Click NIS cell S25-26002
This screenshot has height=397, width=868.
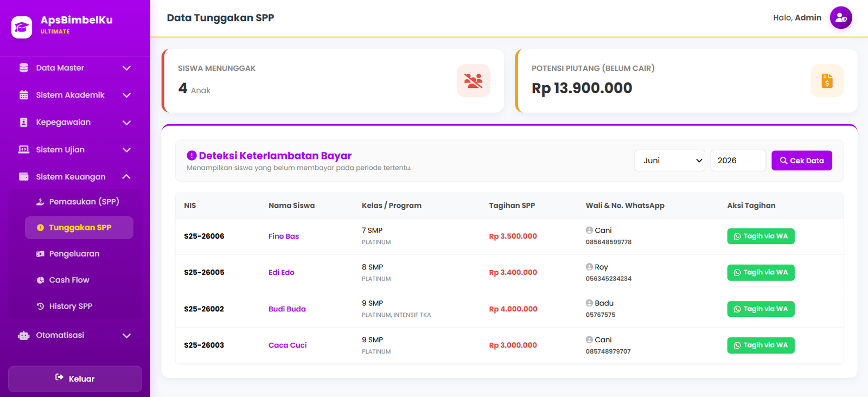(204, 309)
